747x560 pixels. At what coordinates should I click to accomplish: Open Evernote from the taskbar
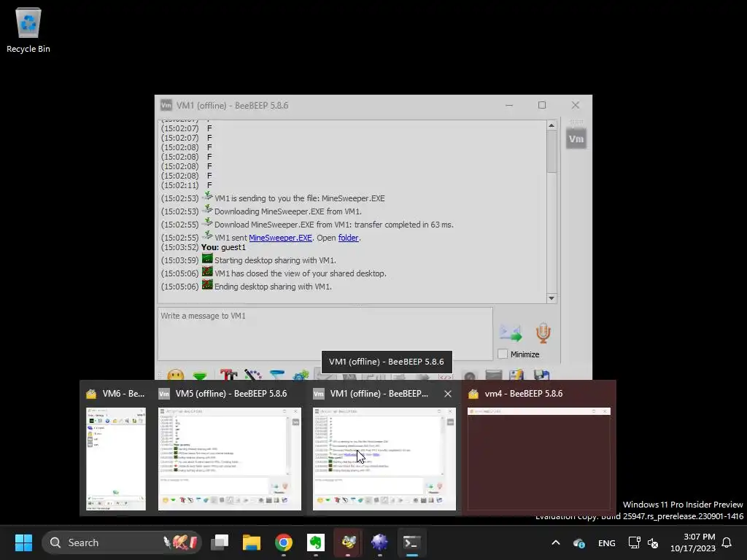[315, 542]
